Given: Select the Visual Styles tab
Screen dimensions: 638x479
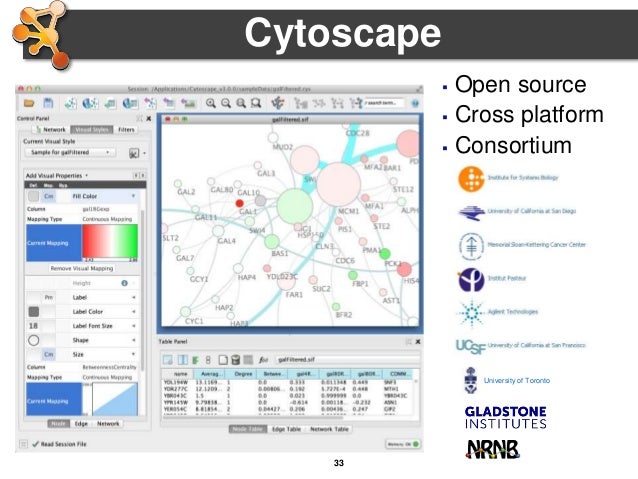Looking at the screenshot, I should [92, 129].
